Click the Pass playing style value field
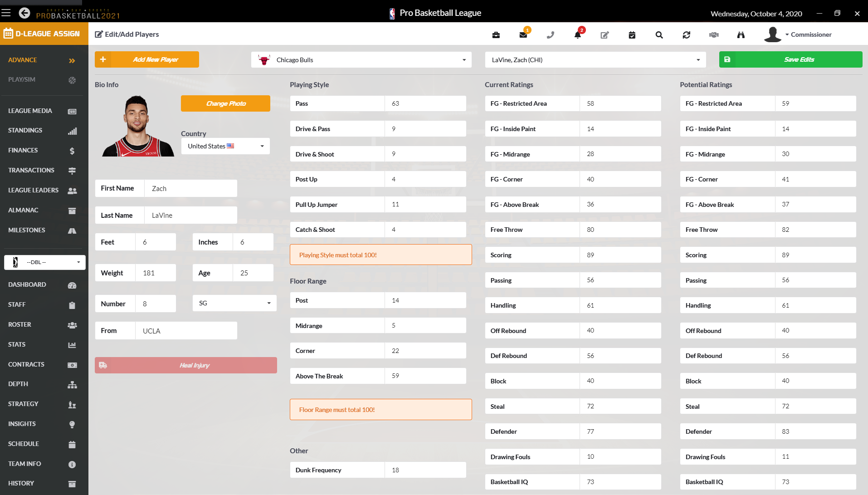The image size is (868, 495). (425, 103)
